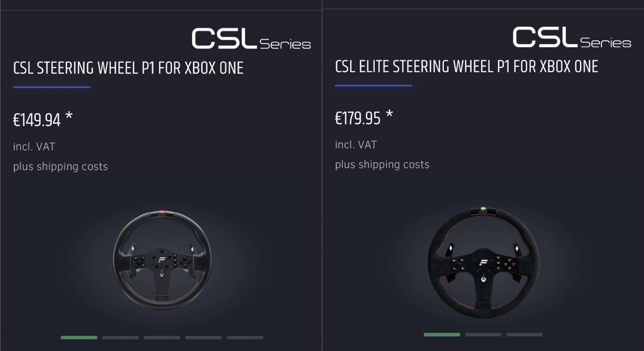Click the green-LED CSL Elite wheel image
The height and width of the screenshot is (351, 644).
coord(483,262)
